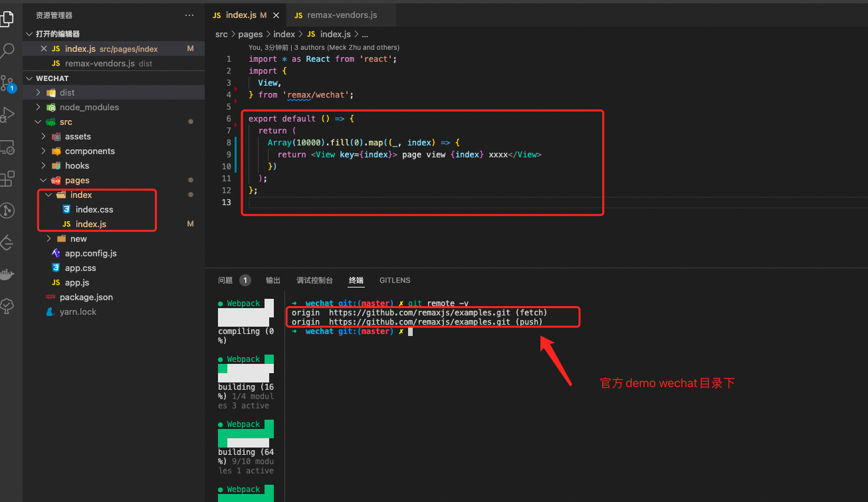Click the JS icon beside remax-vendors.js in open editors
The width and height of the screenshot is (868, 502).
[56, 64]
